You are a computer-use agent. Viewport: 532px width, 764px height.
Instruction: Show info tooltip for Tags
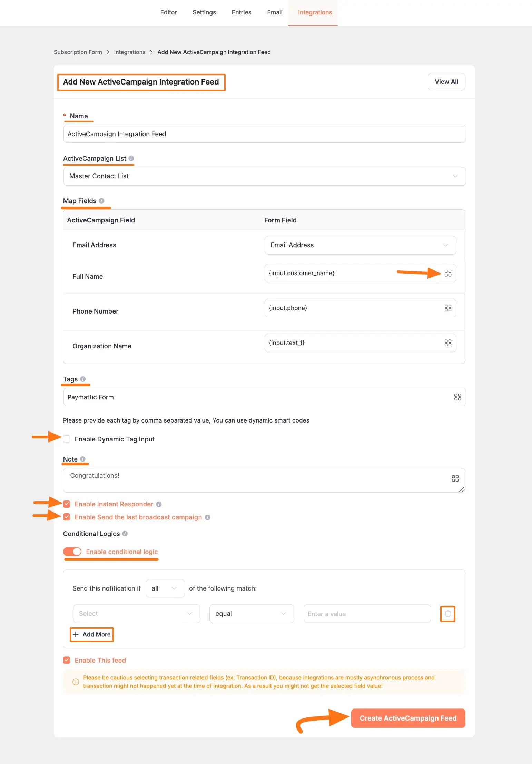tap(83, 379)
